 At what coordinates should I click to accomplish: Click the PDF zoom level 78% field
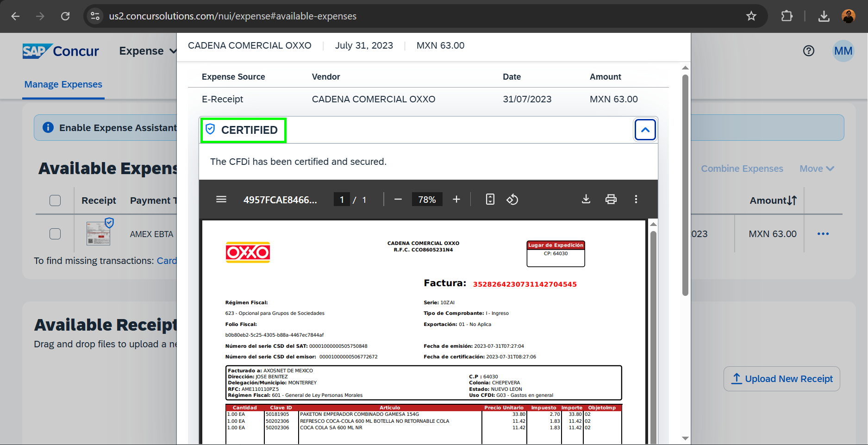tap(427, 200)
